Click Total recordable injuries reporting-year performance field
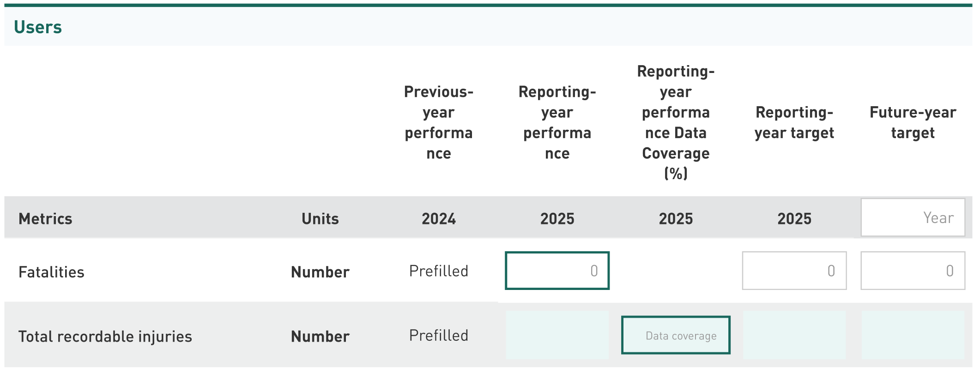Viewport: 980px width, 374px height. pos(557,335)
